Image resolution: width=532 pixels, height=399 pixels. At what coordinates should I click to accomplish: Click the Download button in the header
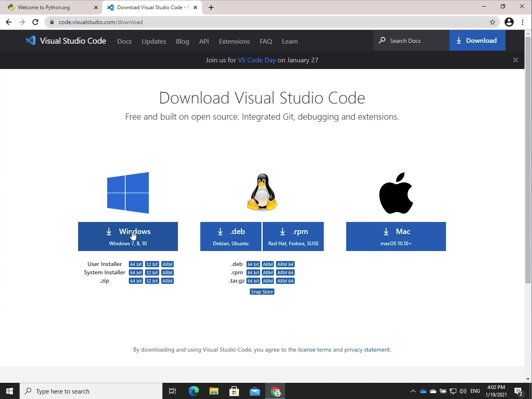coord(477,40)
